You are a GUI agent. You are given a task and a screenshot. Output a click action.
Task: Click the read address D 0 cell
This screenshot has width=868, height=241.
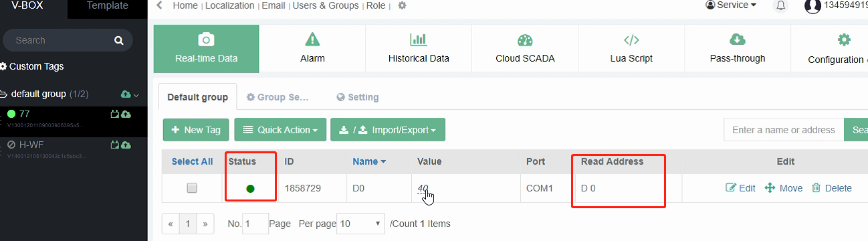pos(588,188)
